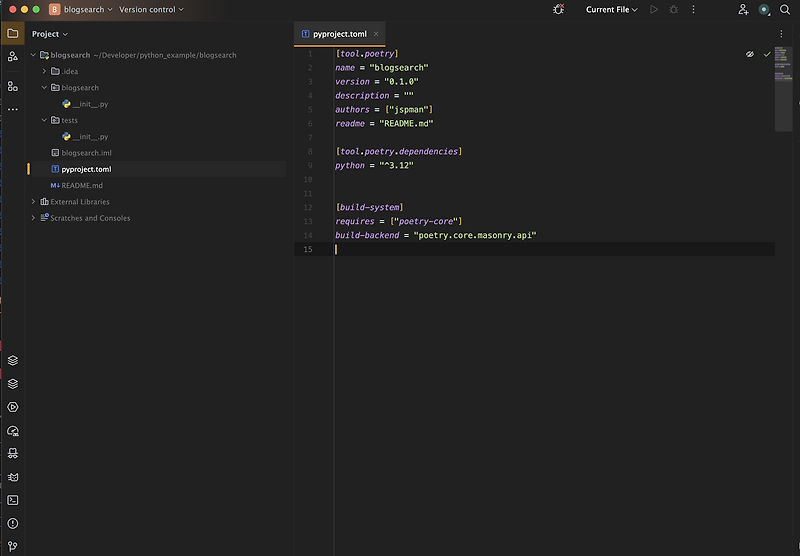
Task: Open the Services tool window icon
Action: pyautogui.click(x=13, y=407)
